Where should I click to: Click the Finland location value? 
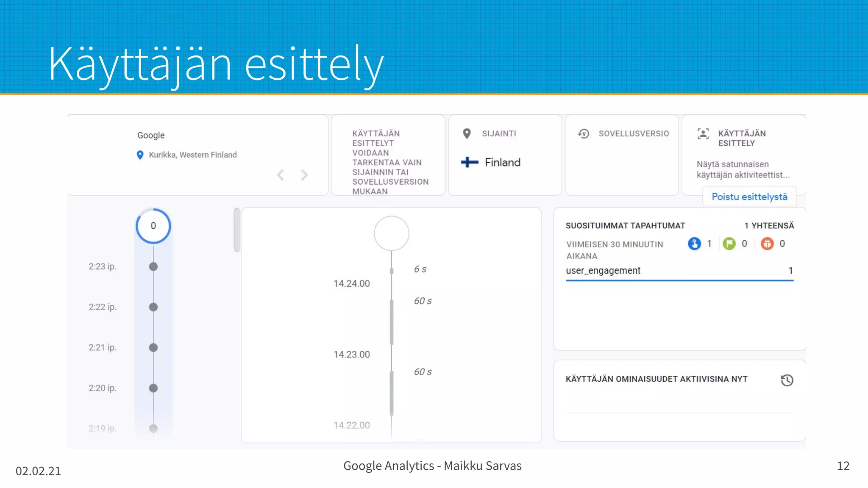point(503,162)
